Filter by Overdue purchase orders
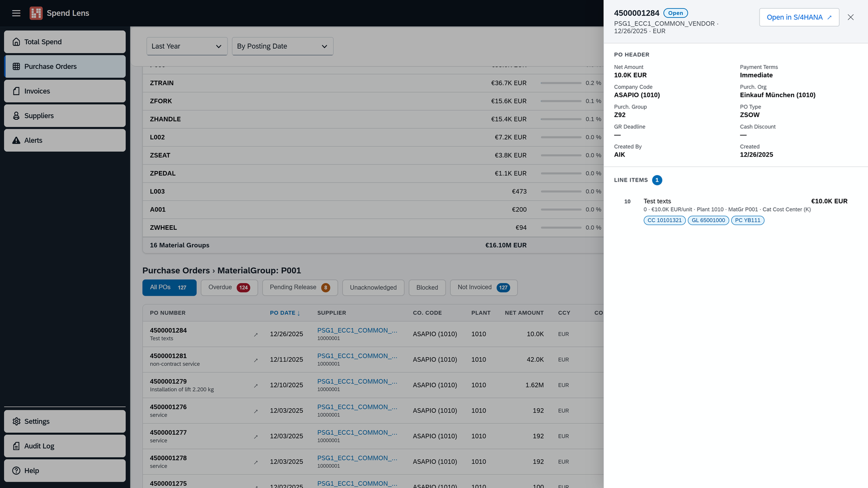868x488 pixels. click(229, 287)
